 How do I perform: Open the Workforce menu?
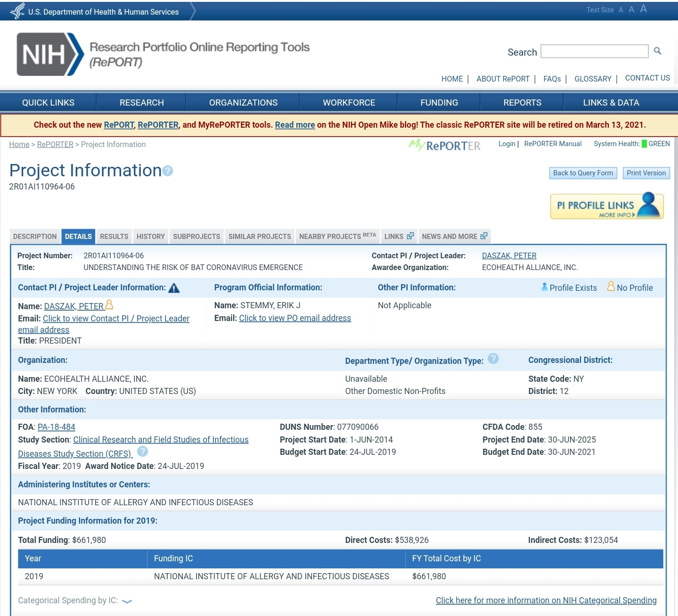[x=349, y=102]
